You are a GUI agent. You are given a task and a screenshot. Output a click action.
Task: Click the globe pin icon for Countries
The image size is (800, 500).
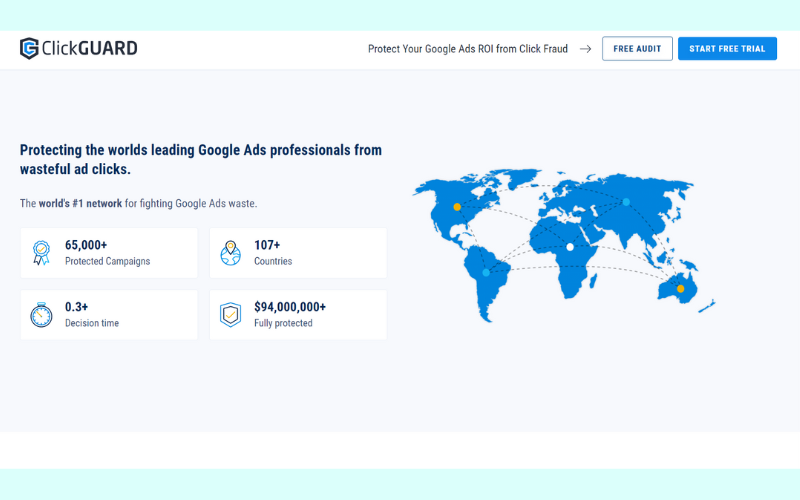coord(231,253)
